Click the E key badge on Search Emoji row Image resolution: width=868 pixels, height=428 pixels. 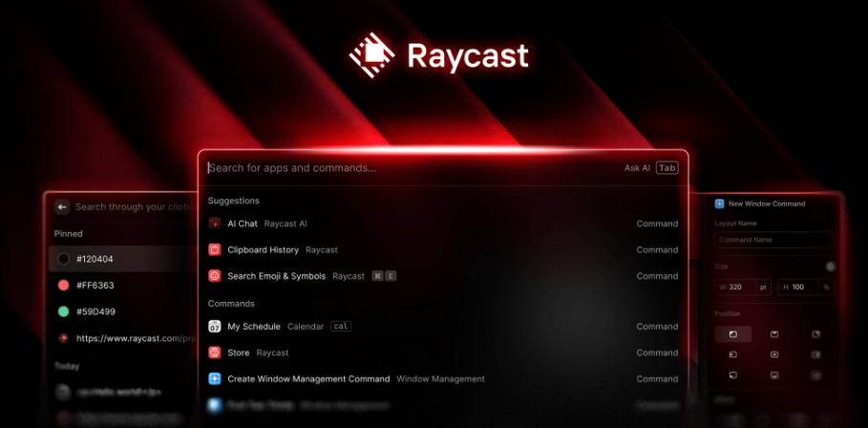[391, 276]
